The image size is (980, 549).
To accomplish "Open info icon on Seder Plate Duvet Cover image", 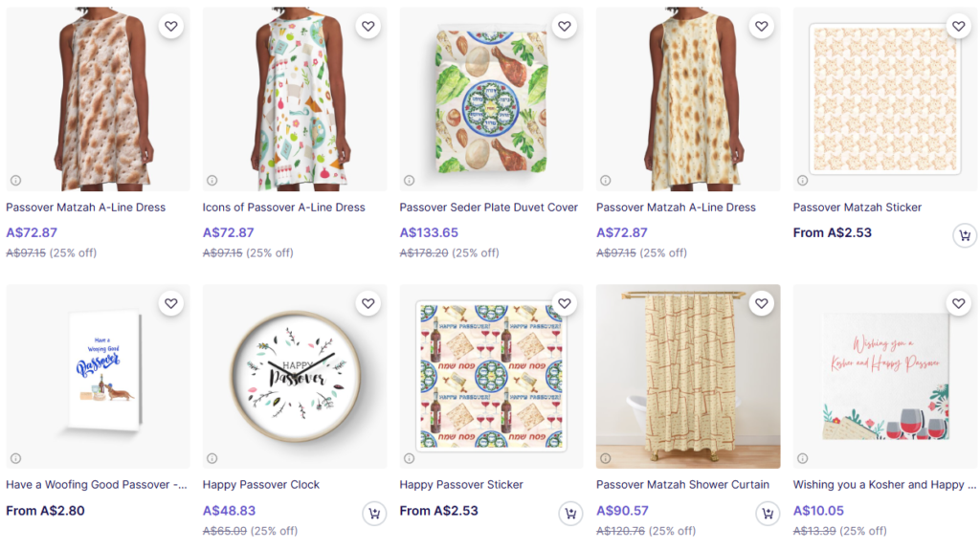I will pyautogui.click(x=409, y=180).
